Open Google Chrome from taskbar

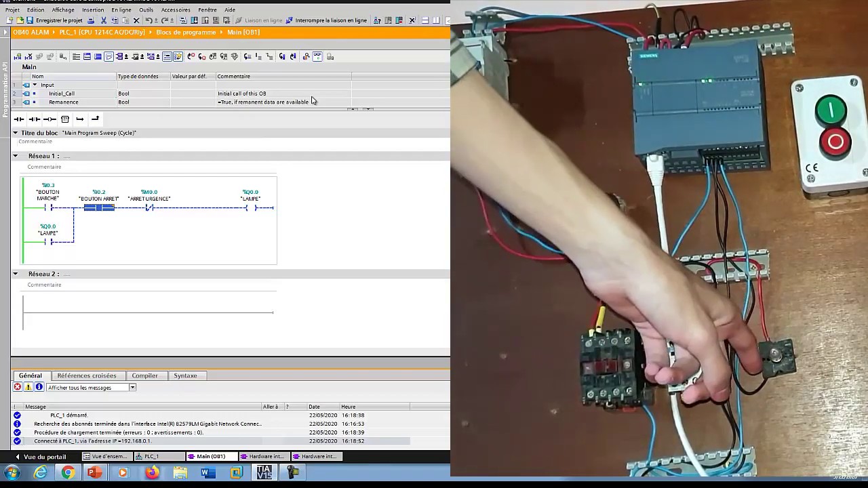pyautogui.click(x=68, y=472)
